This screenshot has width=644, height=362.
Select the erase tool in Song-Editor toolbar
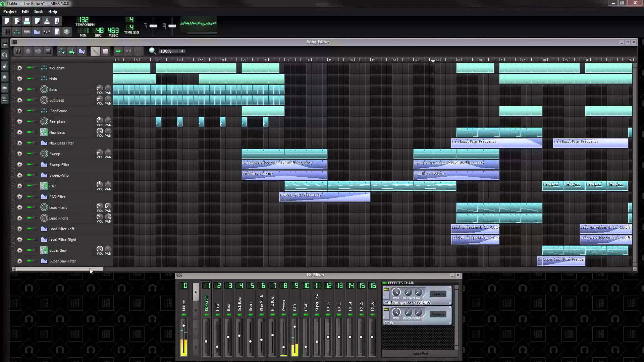pos(105,51)
